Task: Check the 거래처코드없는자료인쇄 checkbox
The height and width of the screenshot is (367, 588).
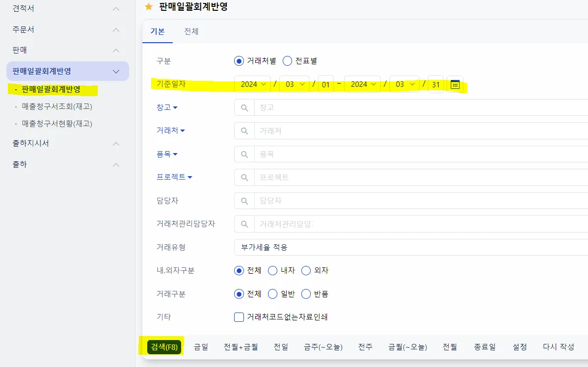Action: [x=239, y=317]
